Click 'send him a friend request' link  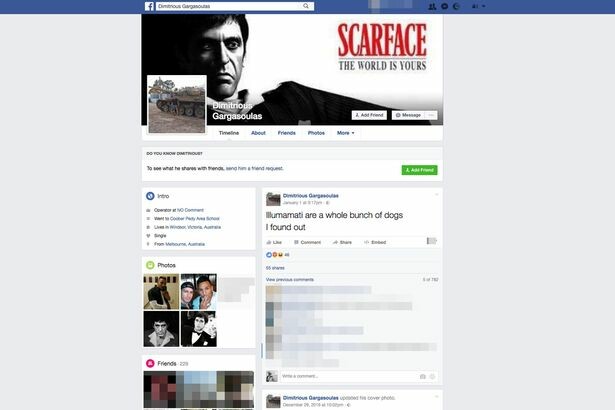coord(254,168)
